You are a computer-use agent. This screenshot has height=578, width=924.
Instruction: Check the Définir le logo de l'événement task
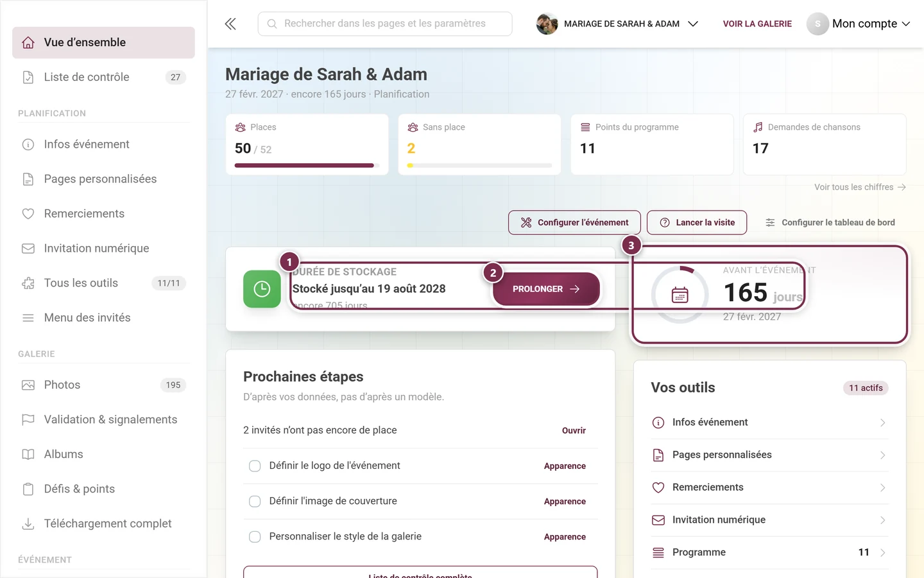(x=255, y=466)
